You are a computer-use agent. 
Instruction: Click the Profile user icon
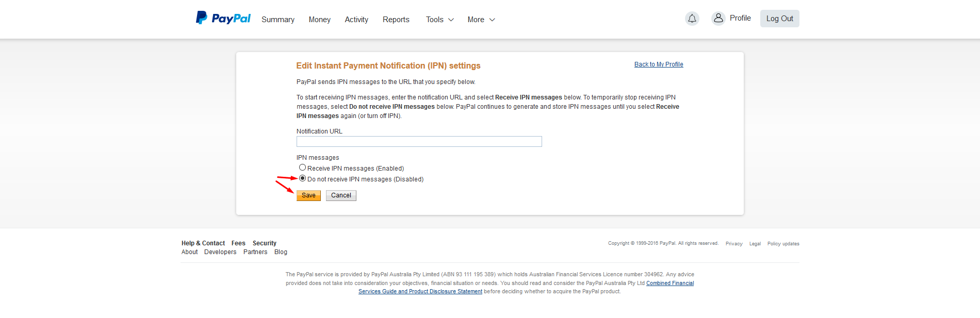[x=718, y=18]
